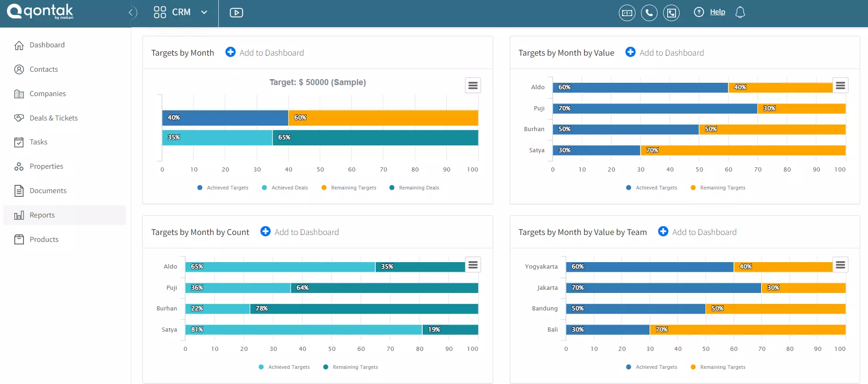Viewport: 868px width, 384px height.
Task: Add Targets by Month by Value by Team to dashboard
Action: (697, 232)
